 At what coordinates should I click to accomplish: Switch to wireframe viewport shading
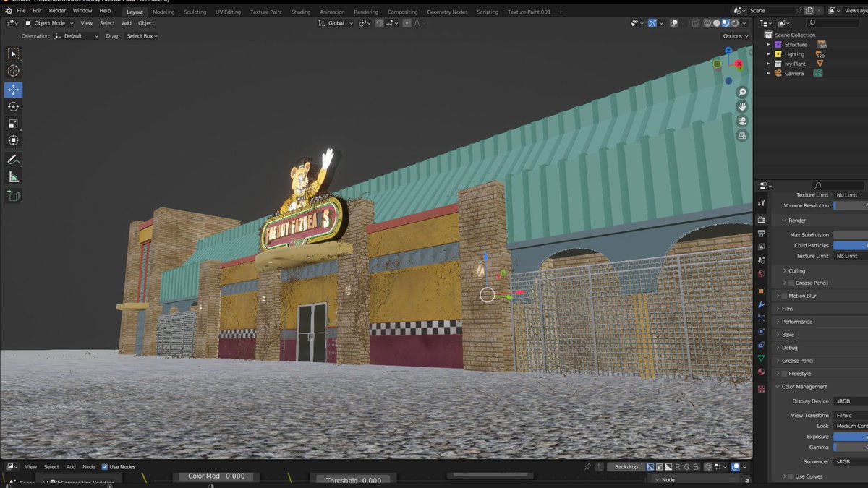click(x=707, y=23)
